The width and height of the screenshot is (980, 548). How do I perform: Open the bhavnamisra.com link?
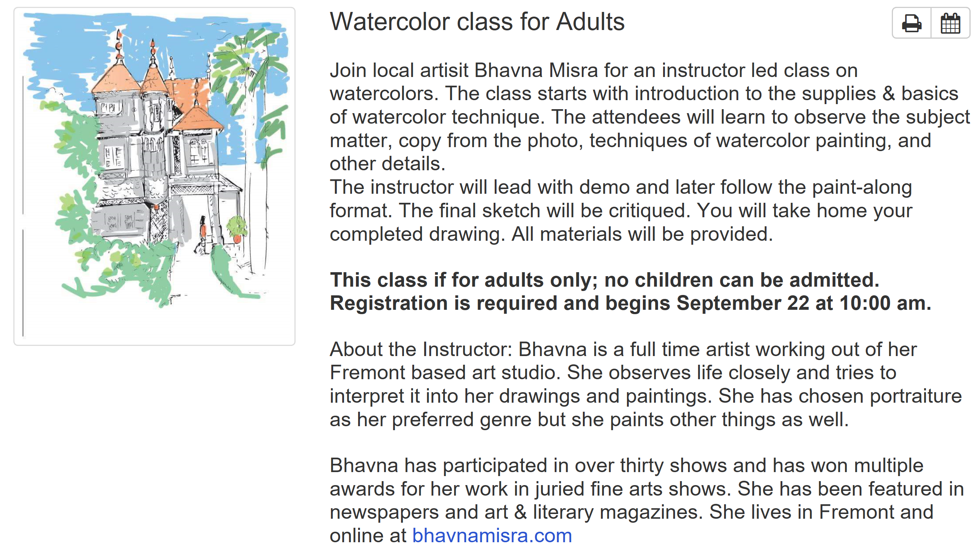point(492,535)
